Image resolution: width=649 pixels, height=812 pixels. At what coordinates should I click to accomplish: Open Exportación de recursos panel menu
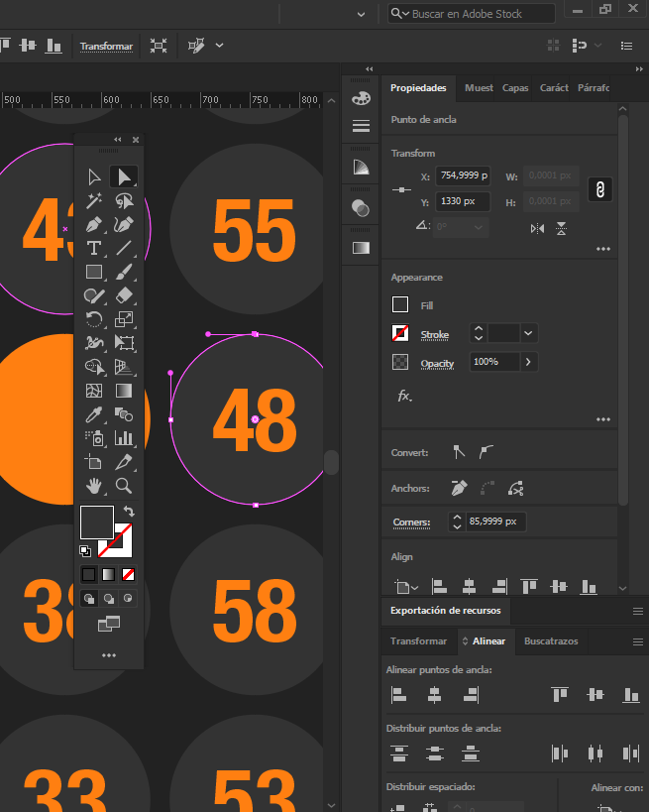[x=638, y=612]
